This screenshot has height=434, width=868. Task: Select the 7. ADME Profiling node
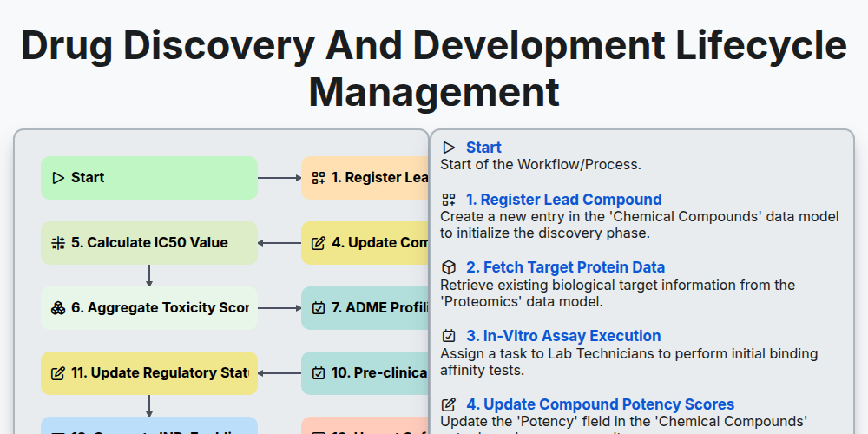(x=365, y=308)
